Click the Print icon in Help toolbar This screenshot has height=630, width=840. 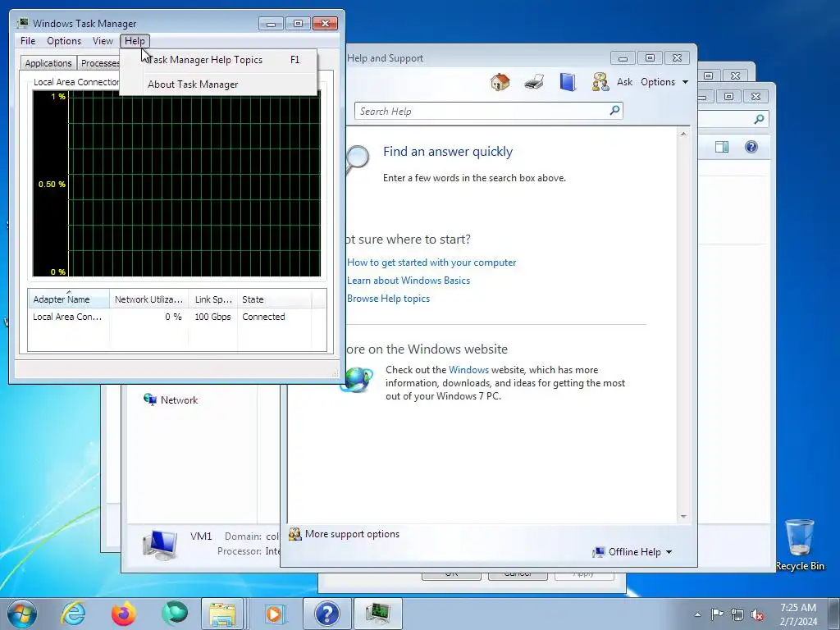[x=534, y=82]
